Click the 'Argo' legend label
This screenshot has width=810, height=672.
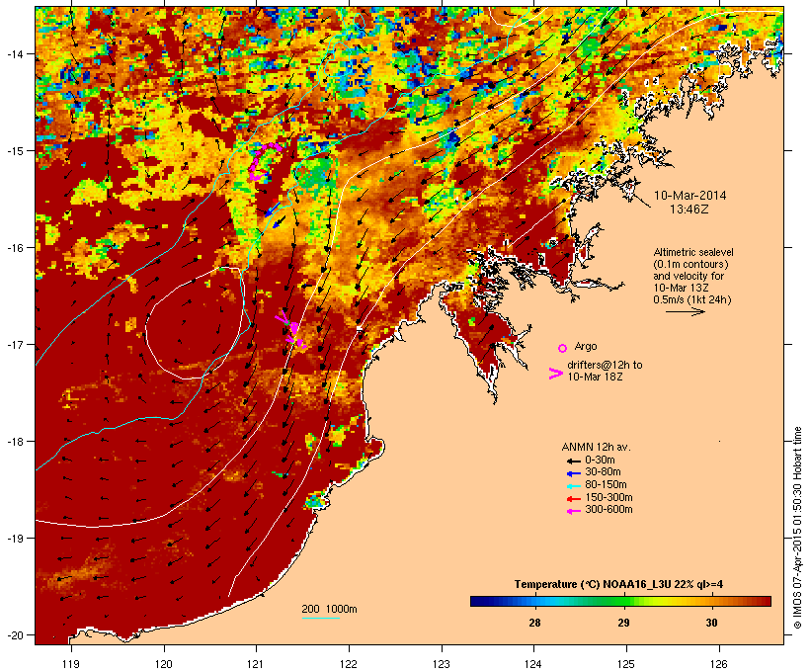click(x=586, y=346)
